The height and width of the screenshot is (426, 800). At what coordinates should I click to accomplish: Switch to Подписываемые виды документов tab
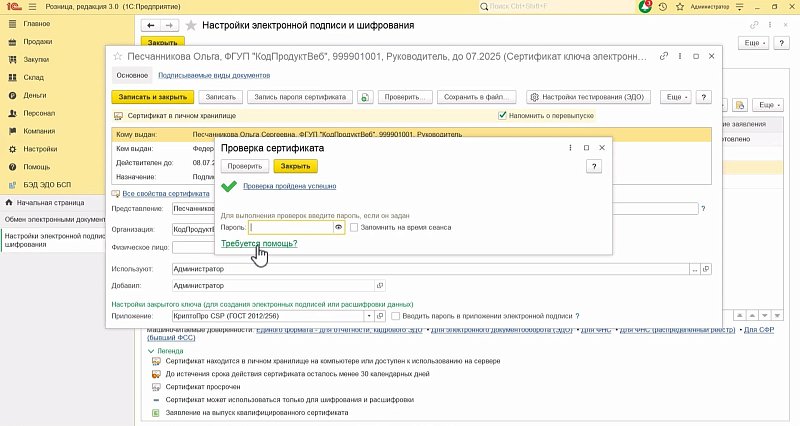pos(214,76)
